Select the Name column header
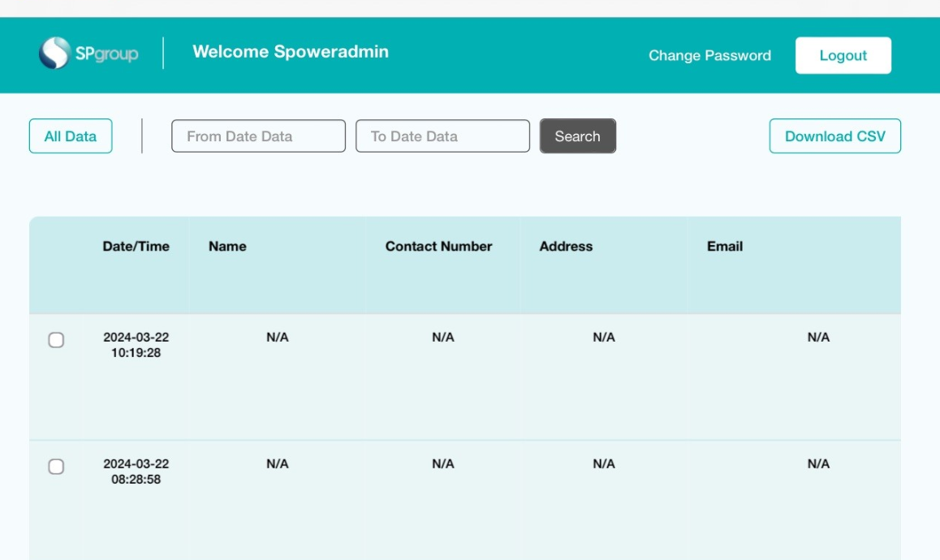940x560 pixels. pyautogui.click(x=227, y=247)
